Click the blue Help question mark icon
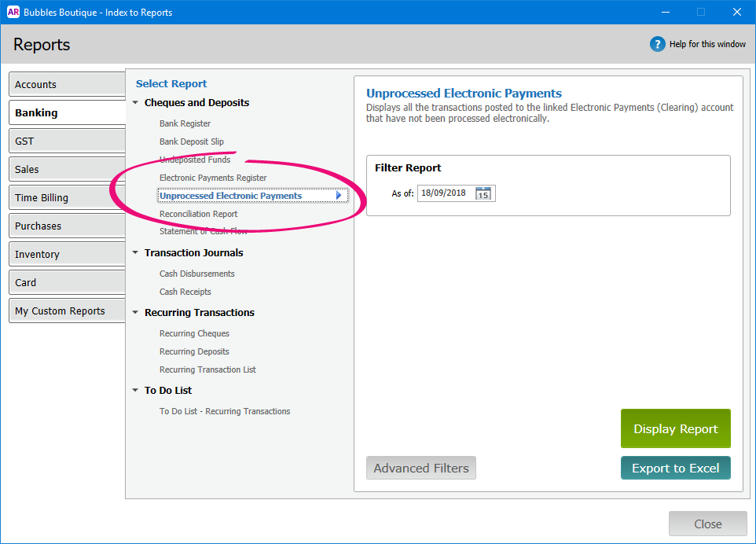This screenshot has width=756, height=544. (658, 44)
